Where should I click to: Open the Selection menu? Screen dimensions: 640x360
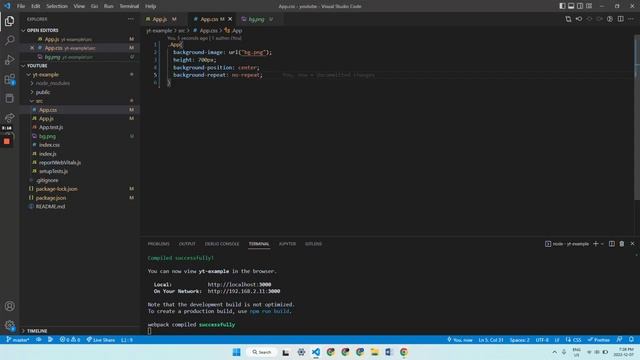click(x=57, y=6)
